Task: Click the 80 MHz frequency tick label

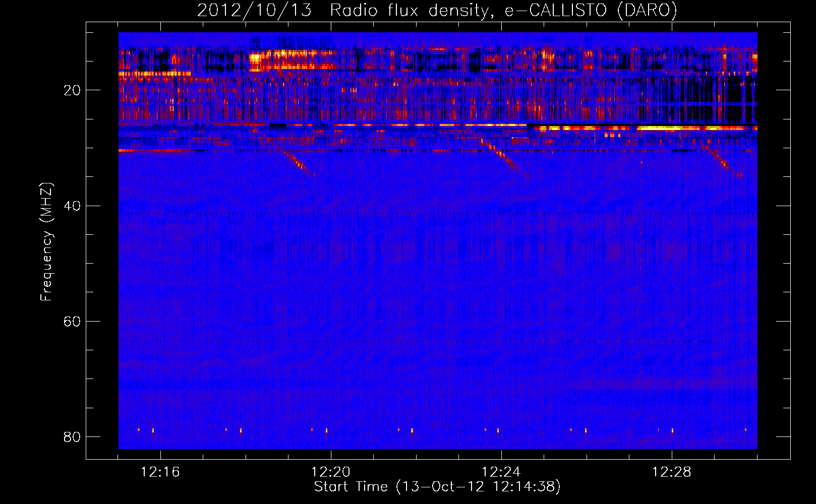Action: (x=72, y=437)
